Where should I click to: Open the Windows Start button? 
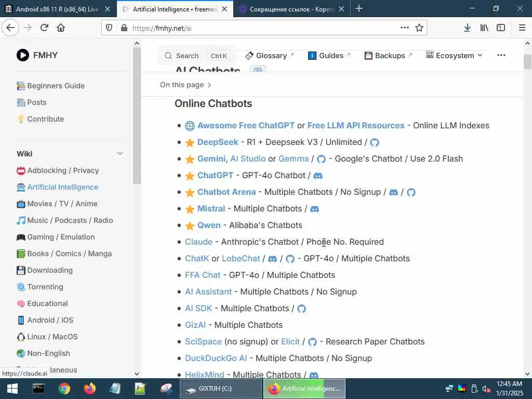tap(12, 389)
